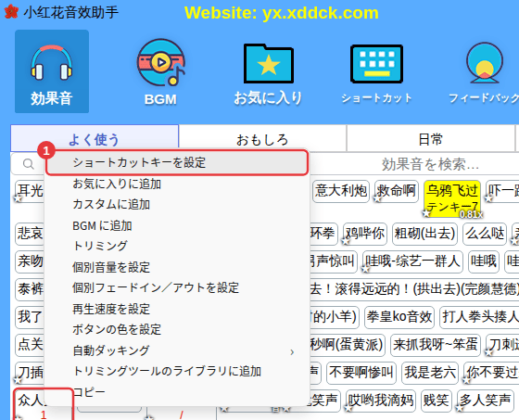Select トリミングツールのライブラリに追加 entry
This screenshot has width=519, height=420.
click(177, 371)
